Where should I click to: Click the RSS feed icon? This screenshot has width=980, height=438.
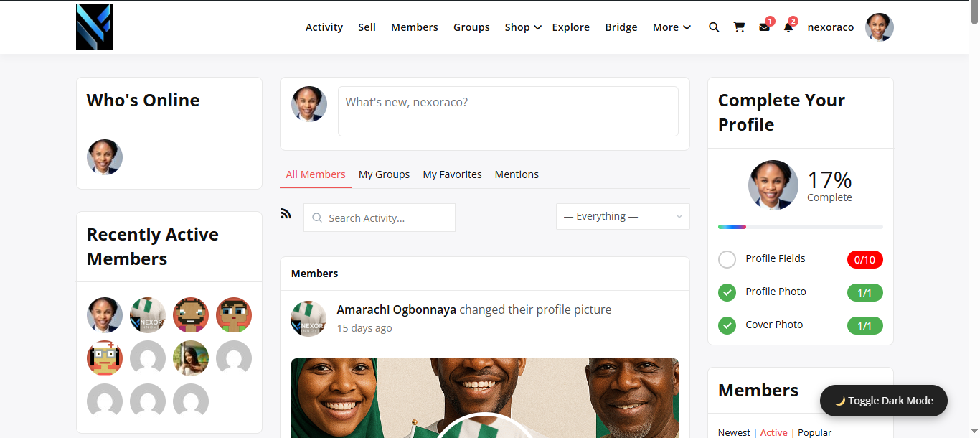[286, 213]
